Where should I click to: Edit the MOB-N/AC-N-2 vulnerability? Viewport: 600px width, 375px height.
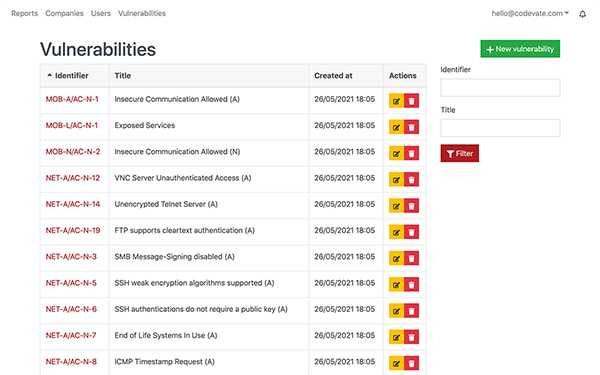(396, 153)
